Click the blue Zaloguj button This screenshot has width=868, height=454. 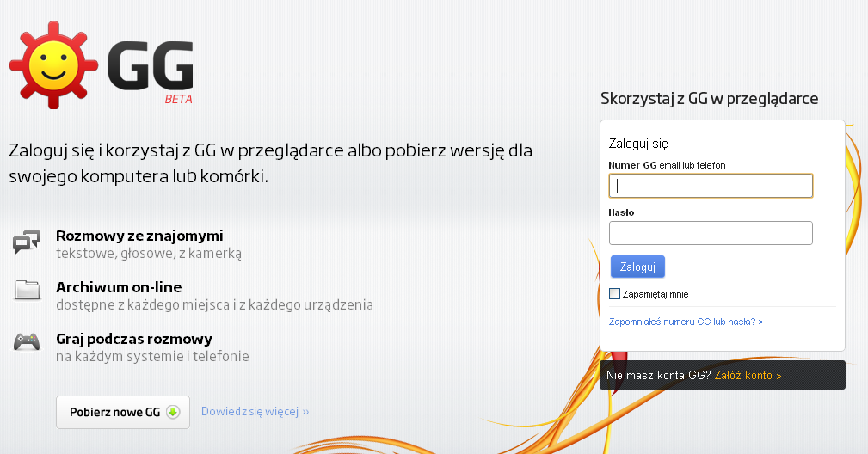pyautogui.click(x=637, y=267)
